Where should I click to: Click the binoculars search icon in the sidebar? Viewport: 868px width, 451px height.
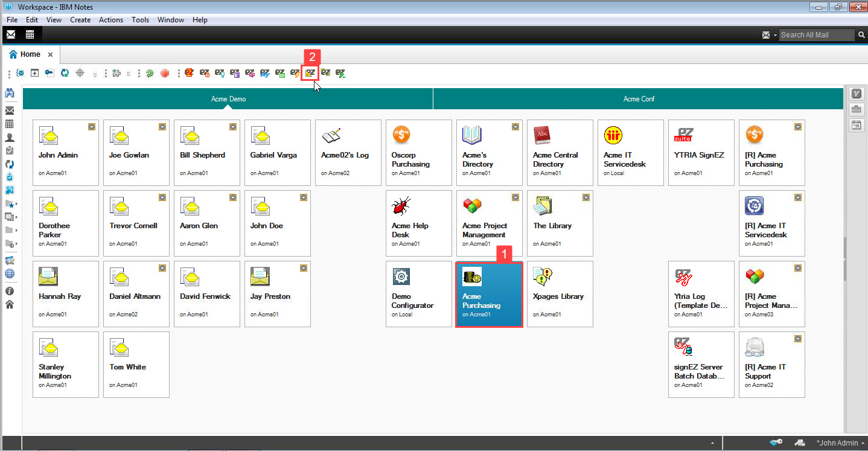pyautogui.click(x=10, y=93)
